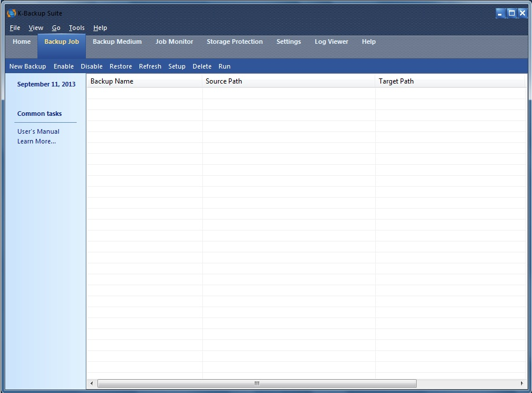Run the selected backup job
Viewport: 532px width, 393px height.
tap(224, 66)
